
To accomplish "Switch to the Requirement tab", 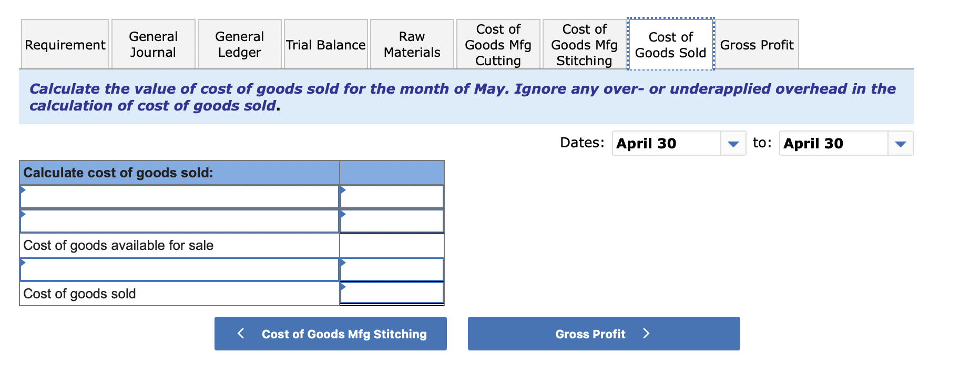I will pyautogui.click(x=65, y=45).
